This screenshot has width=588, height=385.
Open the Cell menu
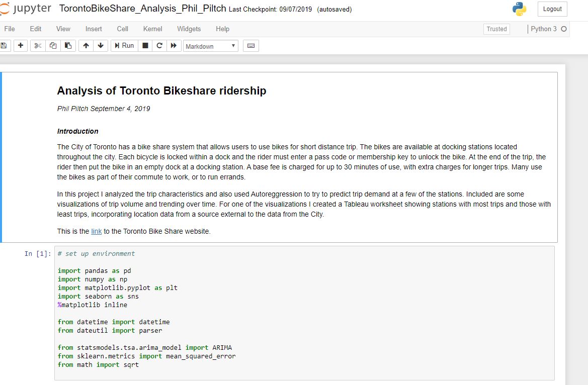tap(122, 29)
